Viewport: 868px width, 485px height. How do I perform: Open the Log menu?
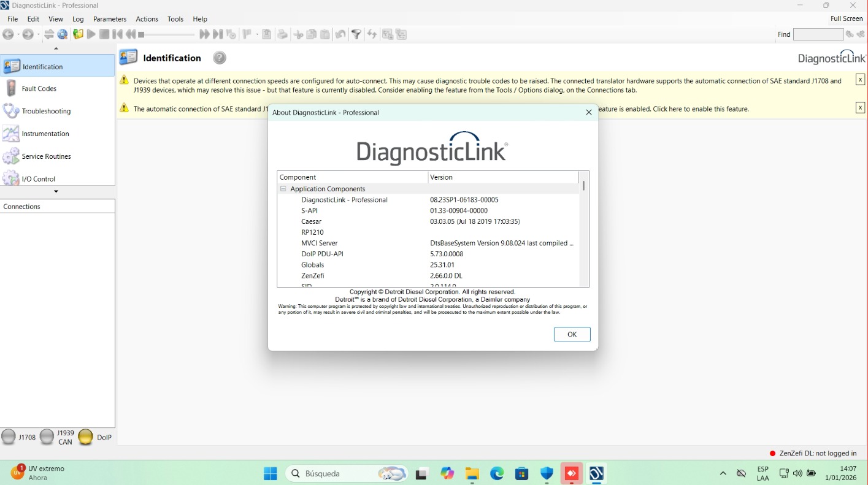[78, 19]
